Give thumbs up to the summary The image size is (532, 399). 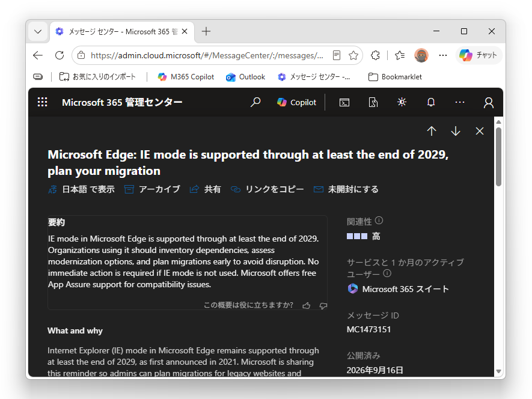(x=307, y=306)
